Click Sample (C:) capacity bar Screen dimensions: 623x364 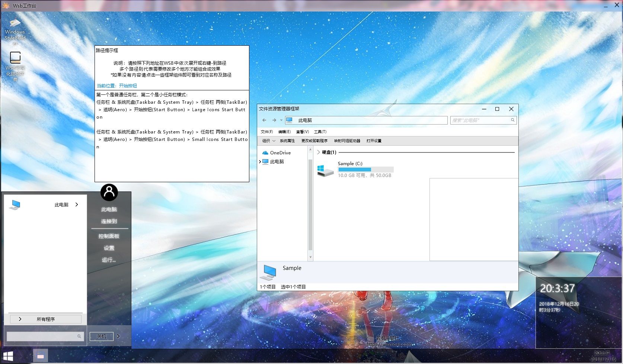click(x=365, y=170)
